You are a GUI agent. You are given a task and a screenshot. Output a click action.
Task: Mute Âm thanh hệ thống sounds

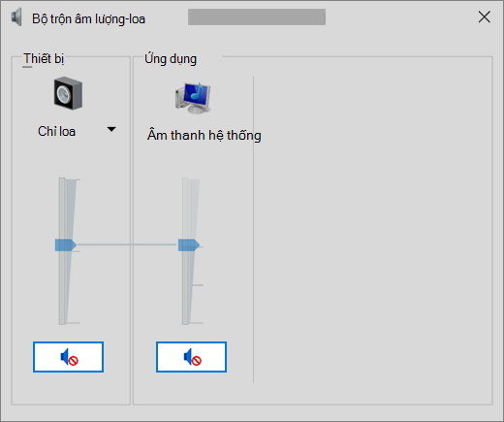(x=191, y=357)
